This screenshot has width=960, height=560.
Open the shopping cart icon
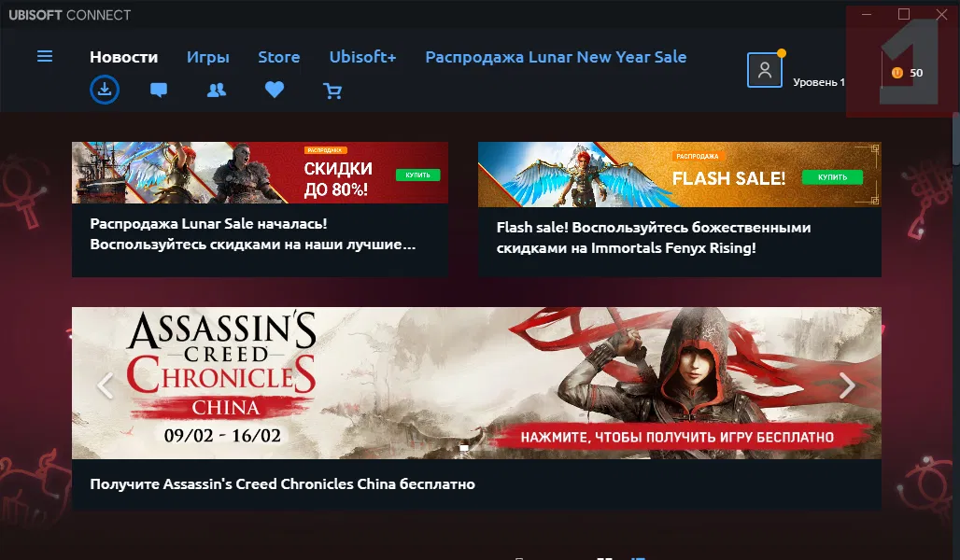coord(332,91)
